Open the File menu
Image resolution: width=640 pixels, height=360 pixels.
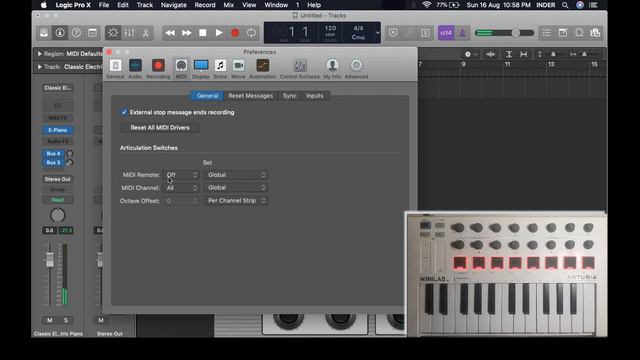[104, 5]
